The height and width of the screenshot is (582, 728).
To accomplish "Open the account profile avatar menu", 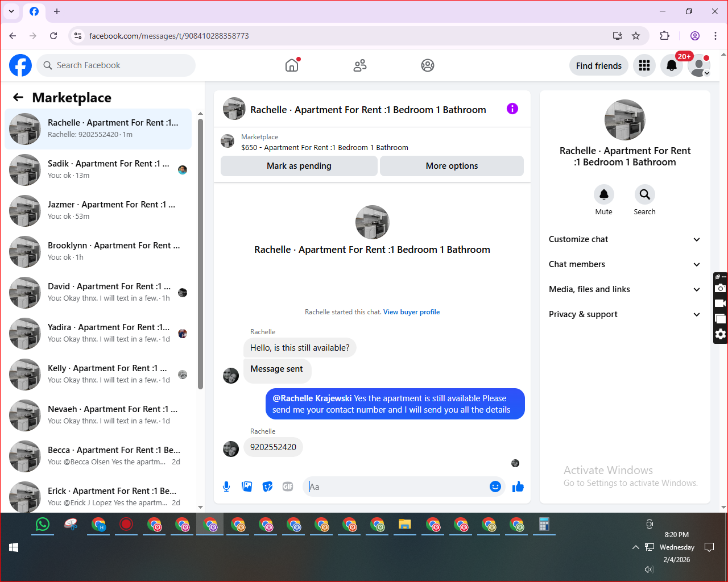I will (x=699, y=65).
